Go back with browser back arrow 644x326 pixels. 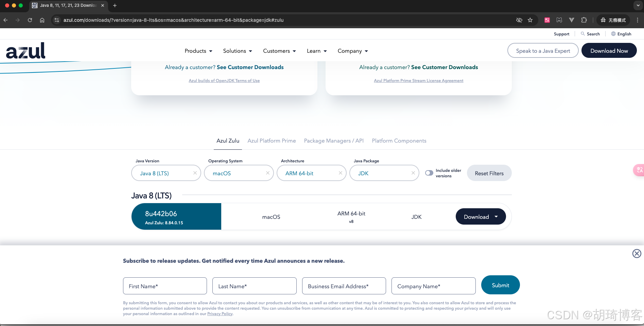pos(6,20)
